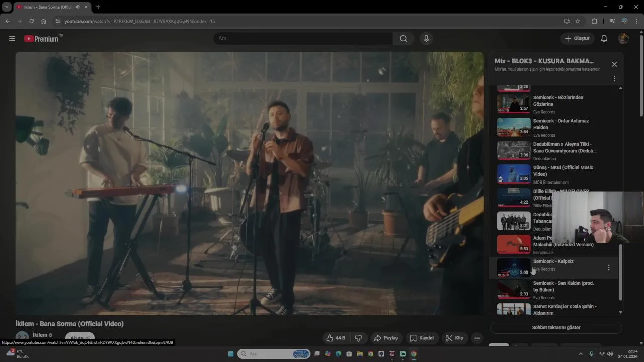Open taskbar volume control
This screenshot has height=362, width=644.
(610, 354)
